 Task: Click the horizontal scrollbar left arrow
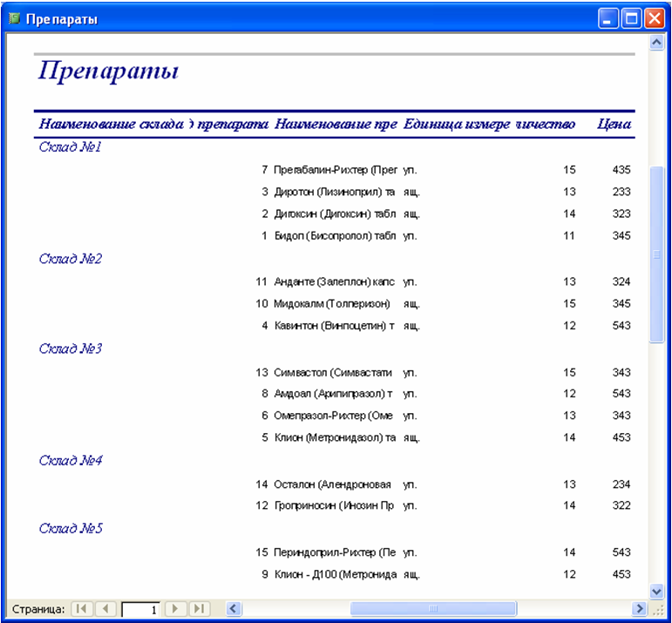click(234, 608)
